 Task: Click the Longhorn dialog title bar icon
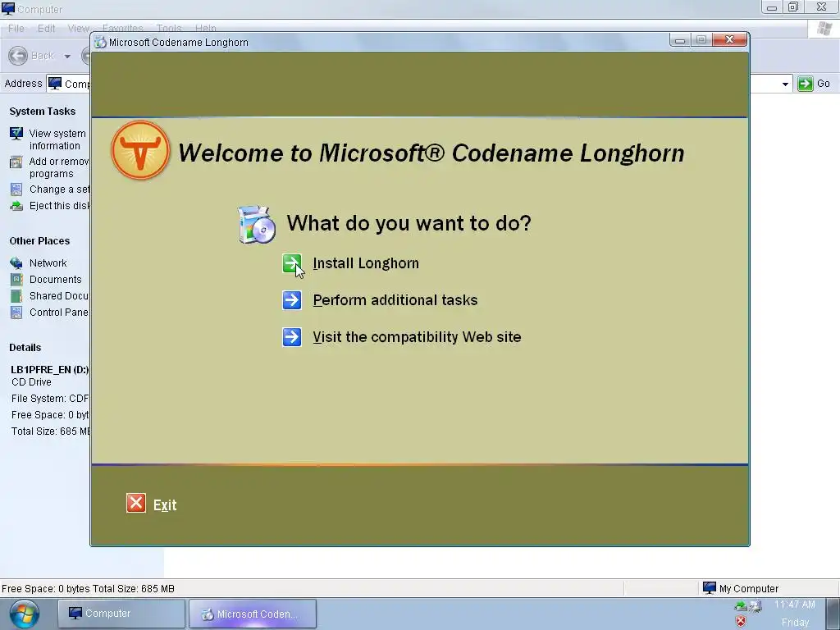pyautogui.click(x=100, y=43)
